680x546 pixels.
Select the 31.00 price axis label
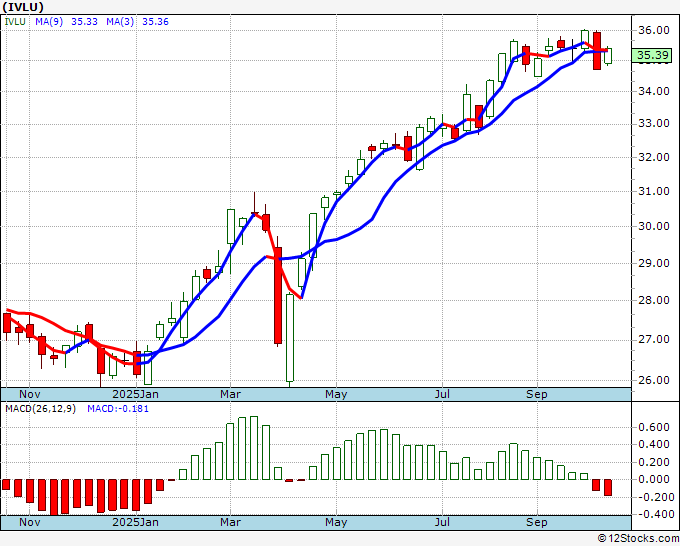coord(653,191)
